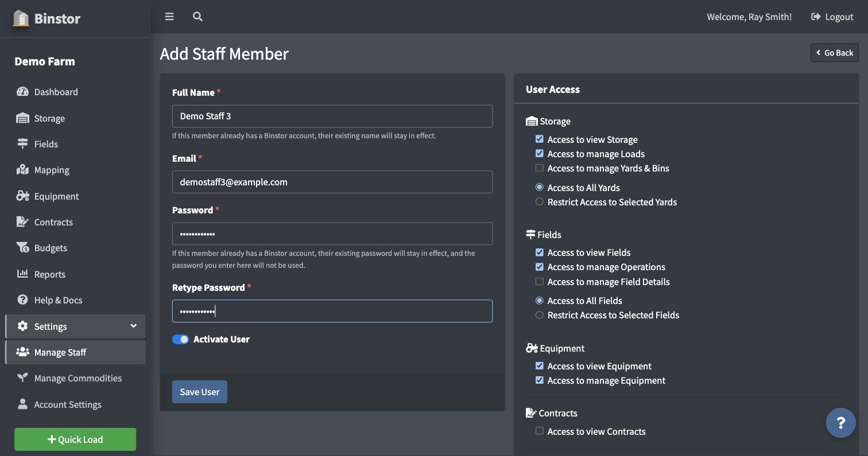Click the Contracts icon in User Access
Image resolution: width=868 pixels, height=456 pixels.
(531, 413)
